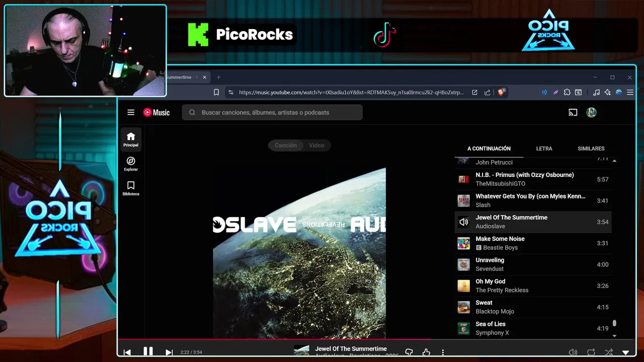Click the player bar album thumbnail

click(x=301, y=351)
